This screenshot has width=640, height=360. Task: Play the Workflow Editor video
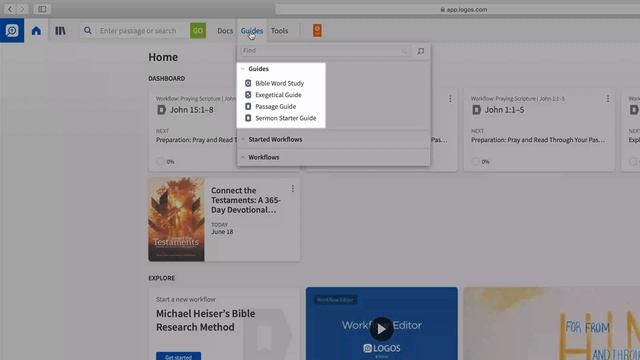[x=381, y=329]
